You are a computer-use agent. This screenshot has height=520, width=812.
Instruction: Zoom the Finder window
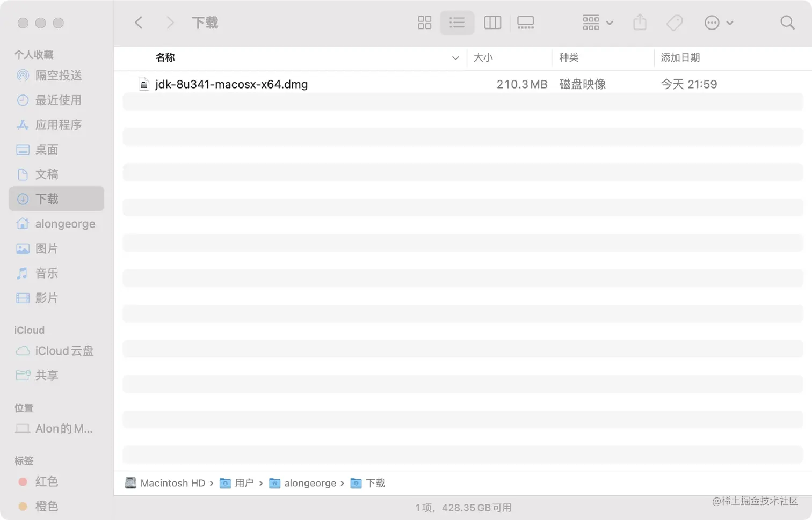click(59, 23)
